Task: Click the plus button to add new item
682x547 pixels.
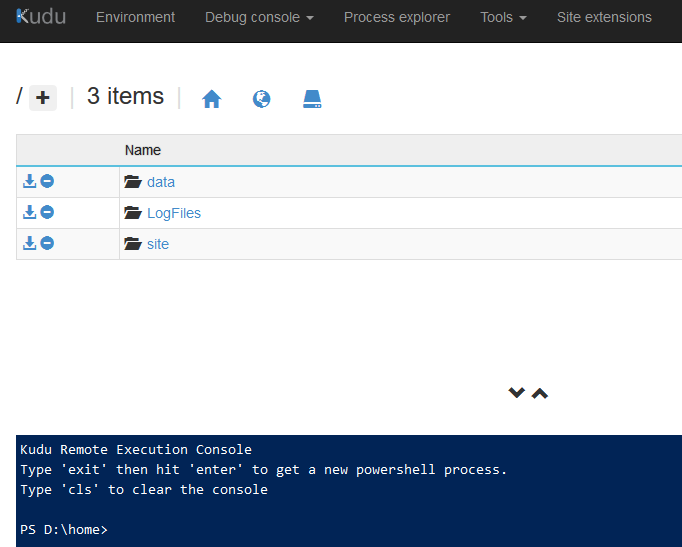Action: point(43,98)
